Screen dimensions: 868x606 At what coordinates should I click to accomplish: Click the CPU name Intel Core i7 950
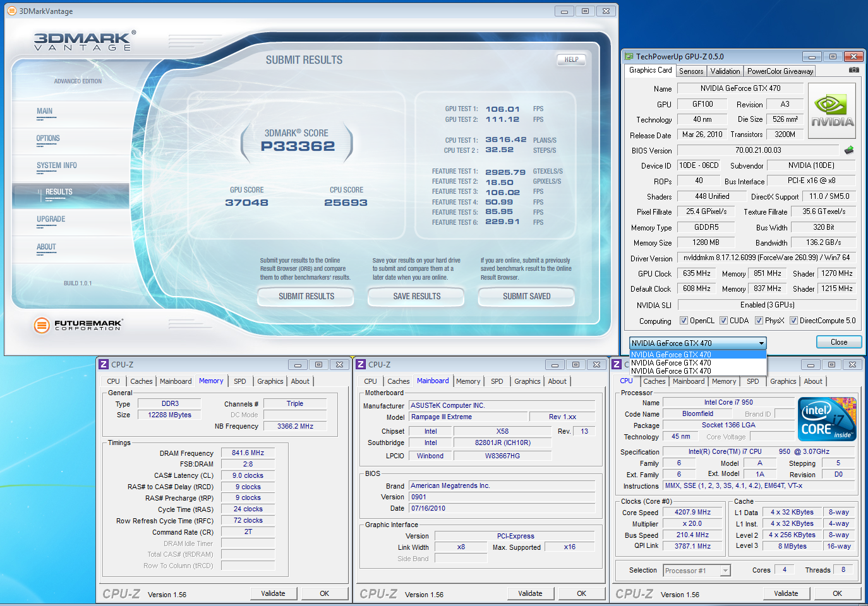[728, 402]
